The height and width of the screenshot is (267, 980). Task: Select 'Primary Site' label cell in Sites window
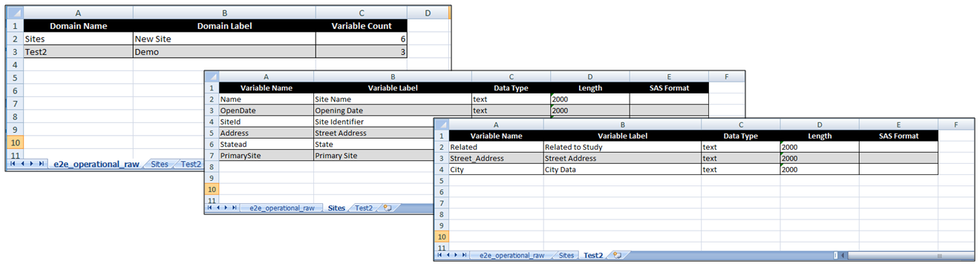(374, 156)
